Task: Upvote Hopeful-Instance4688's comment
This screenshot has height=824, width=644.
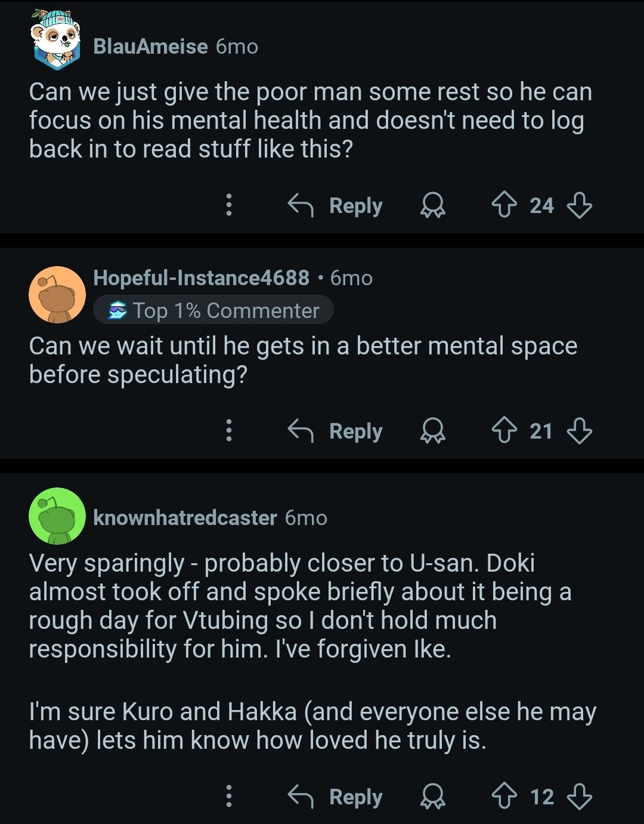Action: coord(504,431)
